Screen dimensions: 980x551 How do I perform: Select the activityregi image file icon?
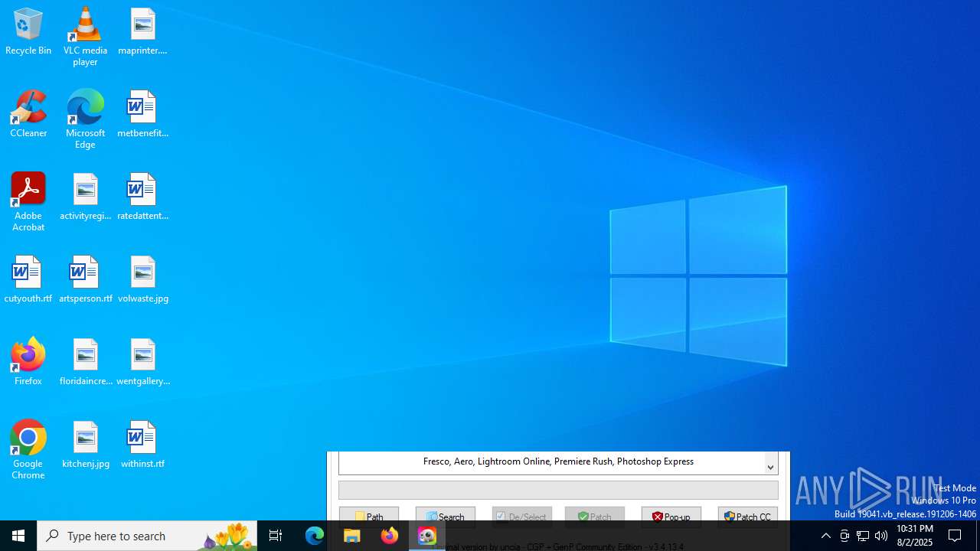click(x=85, y=197)
